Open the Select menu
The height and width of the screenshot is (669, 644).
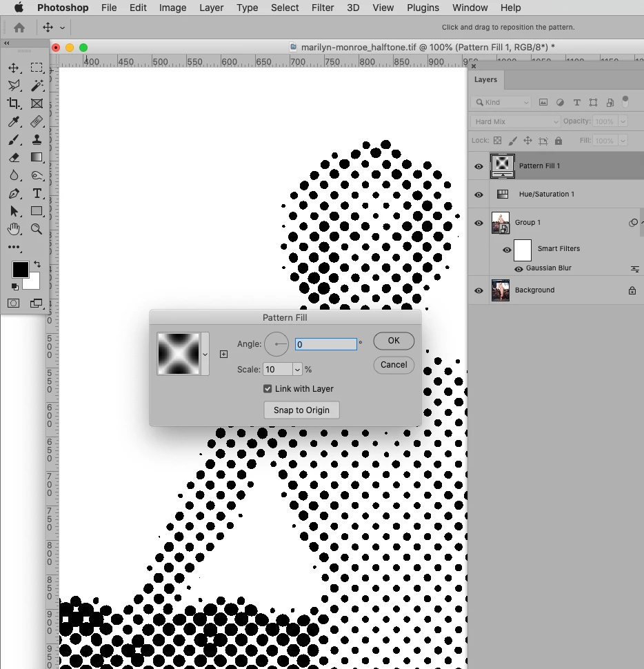[285, 8]
